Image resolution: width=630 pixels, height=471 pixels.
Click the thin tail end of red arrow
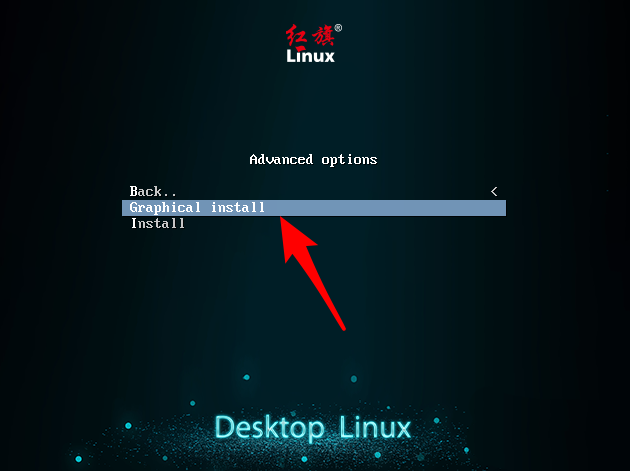pos(344,328)
